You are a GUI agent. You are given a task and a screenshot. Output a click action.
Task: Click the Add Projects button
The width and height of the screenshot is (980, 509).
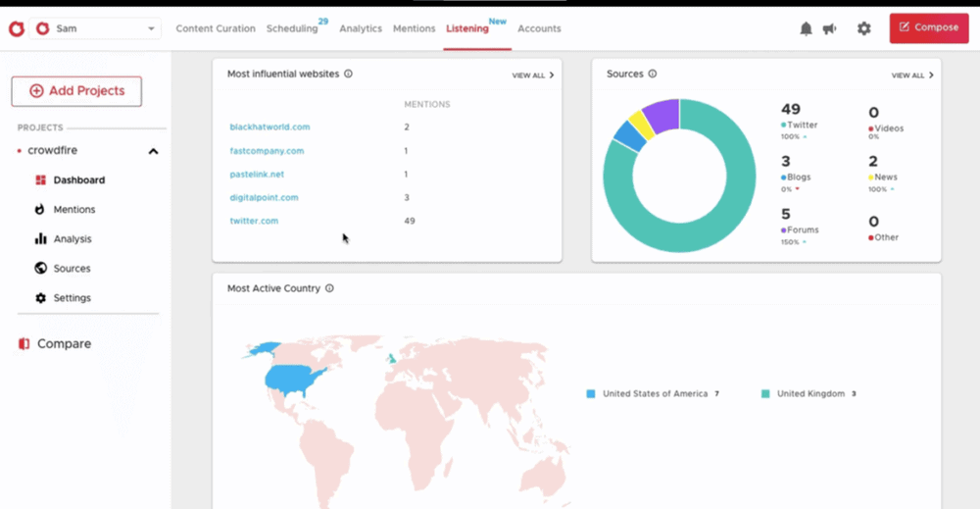(x=76, y=90)
